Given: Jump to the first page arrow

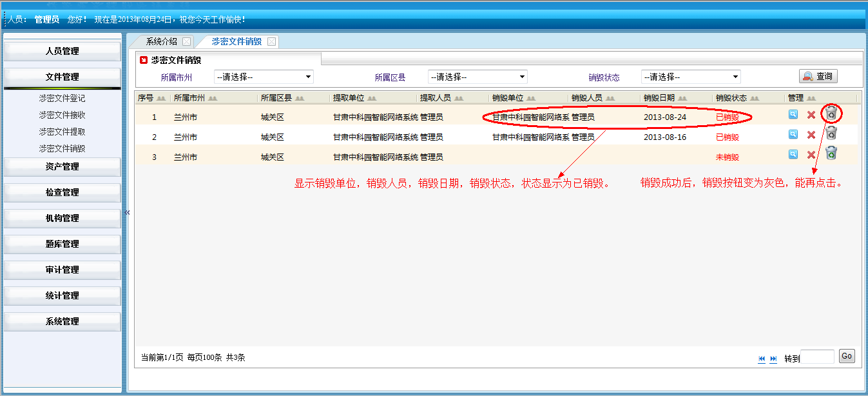Looking at the screenshot, I should click(x=762, y=359).
